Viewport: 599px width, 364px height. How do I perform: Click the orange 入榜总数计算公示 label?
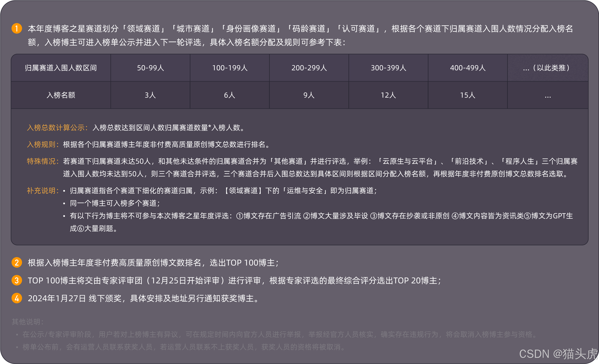coord(57,128)
